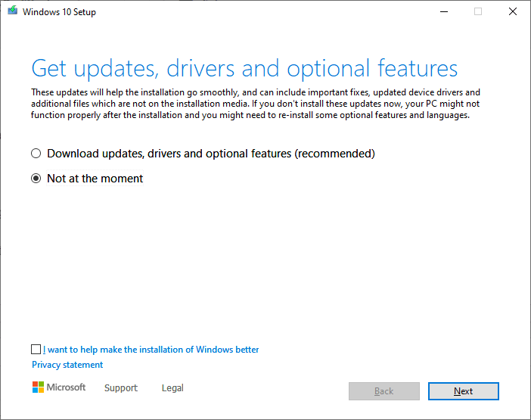
Task: Click the Windows 10 Setup title bar icon
Action: tap(13, 11)
